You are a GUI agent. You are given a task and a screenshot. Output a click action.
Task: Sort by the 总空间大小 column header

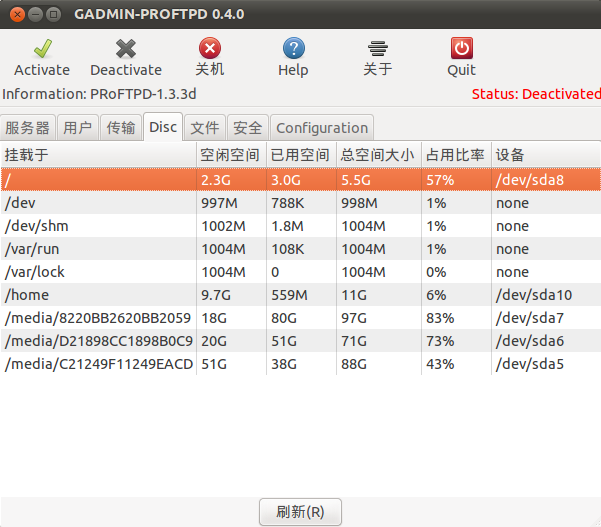coord(379,155)
